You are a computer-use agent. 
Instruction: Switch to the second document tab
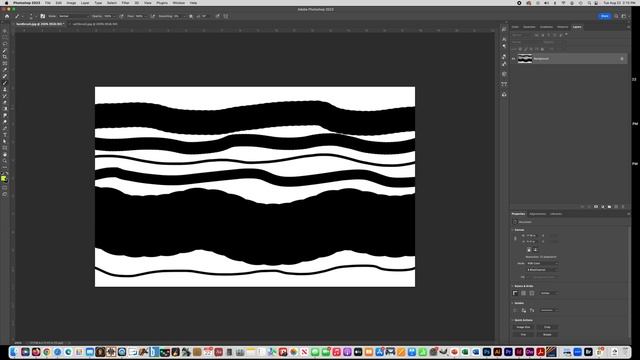click(95, 24)
